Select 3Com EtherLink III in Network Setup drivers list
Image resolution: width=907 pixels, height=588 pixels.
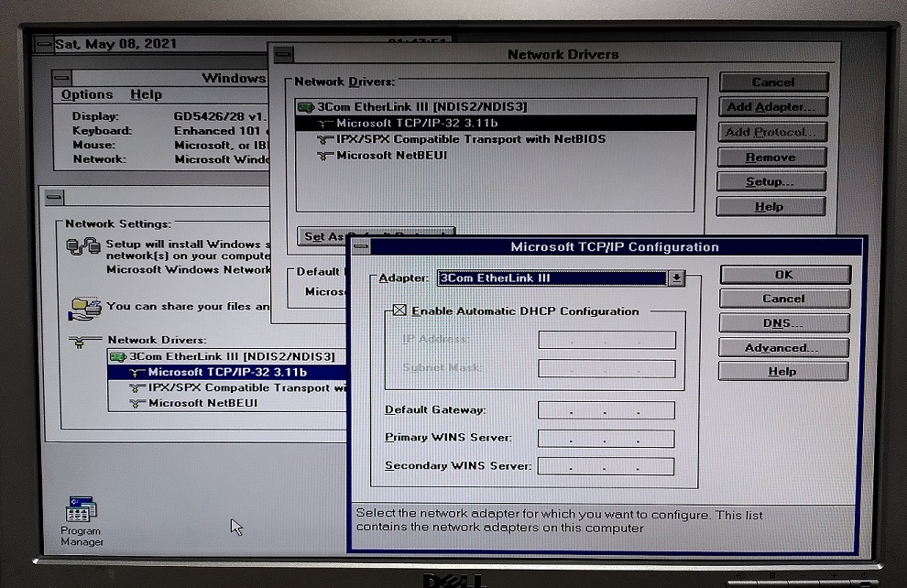point(228,356)
